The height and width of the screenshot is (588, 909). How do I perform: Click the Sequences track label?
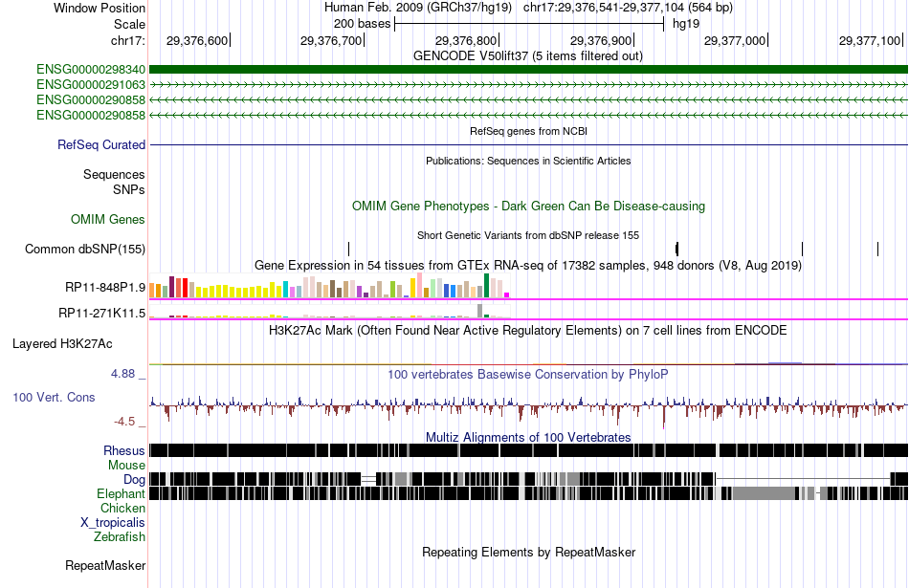(114, 174)
